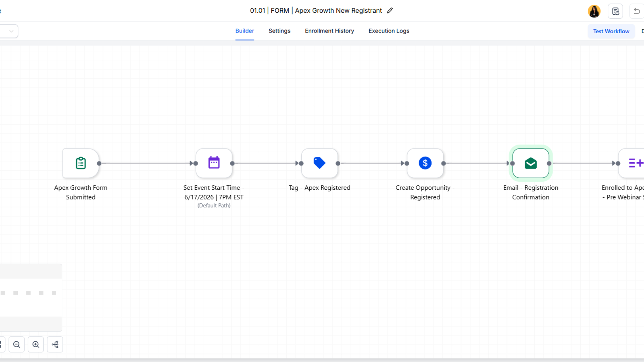Open the Enrolled to Apex workflow node

point(632,163)
